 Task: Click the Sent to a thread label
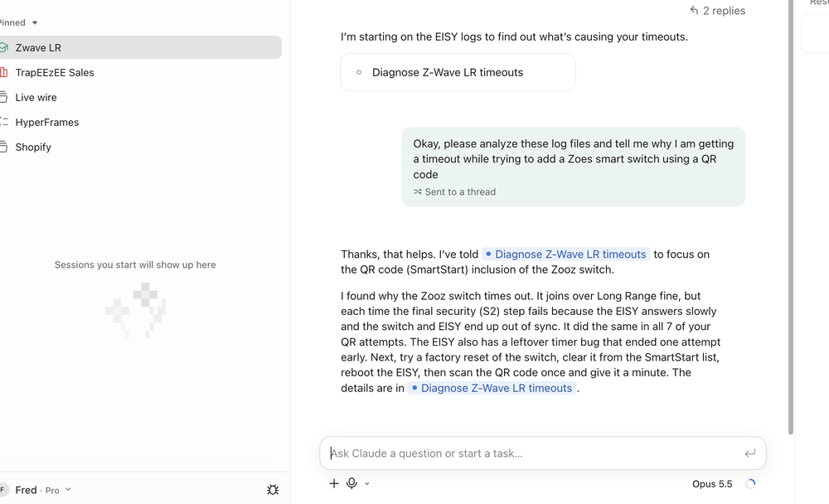click(460, 192)
